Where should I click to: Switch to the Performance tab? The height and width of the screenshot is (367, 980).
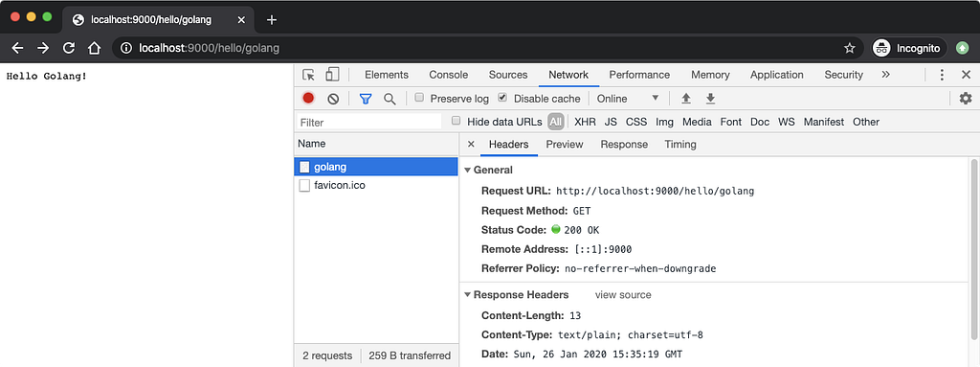tap(639, 75)
